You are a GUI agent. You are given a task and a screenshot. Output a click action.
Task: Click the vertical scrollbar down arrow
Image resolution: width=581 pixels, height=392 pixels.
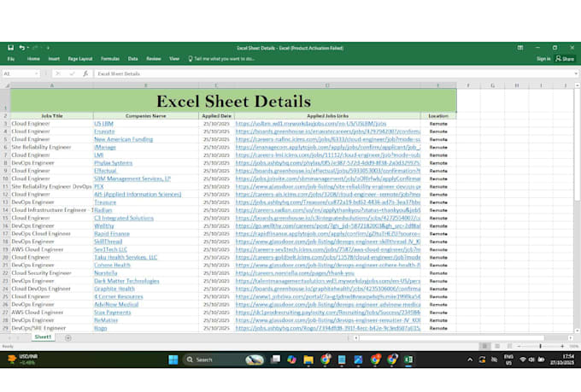[x=578, y=331]
